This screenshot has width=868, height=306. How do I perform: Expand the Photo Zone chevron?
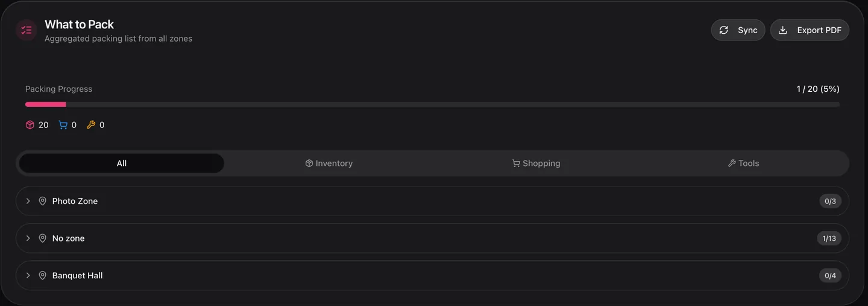(x=28, y=201)
